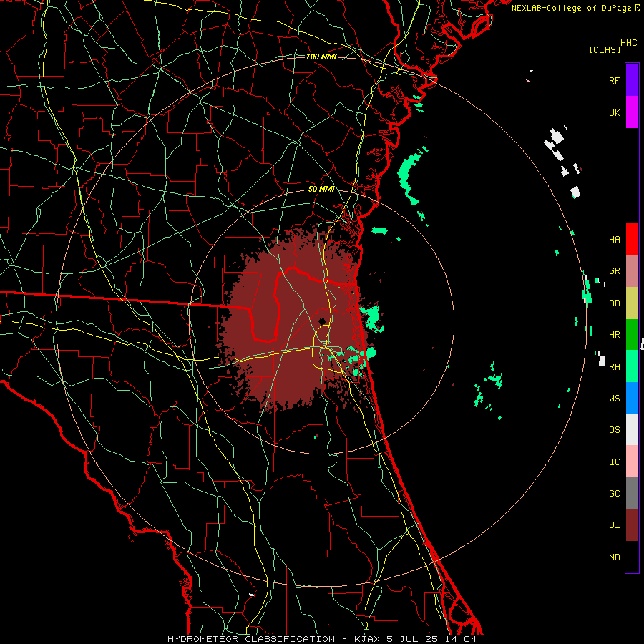The image size is (644, 644).
Task: Click the RA legend label
Action: 614,366
